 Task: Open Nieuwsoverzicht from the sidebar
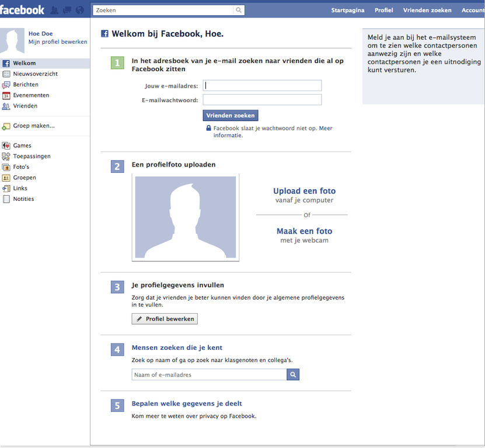35,74
